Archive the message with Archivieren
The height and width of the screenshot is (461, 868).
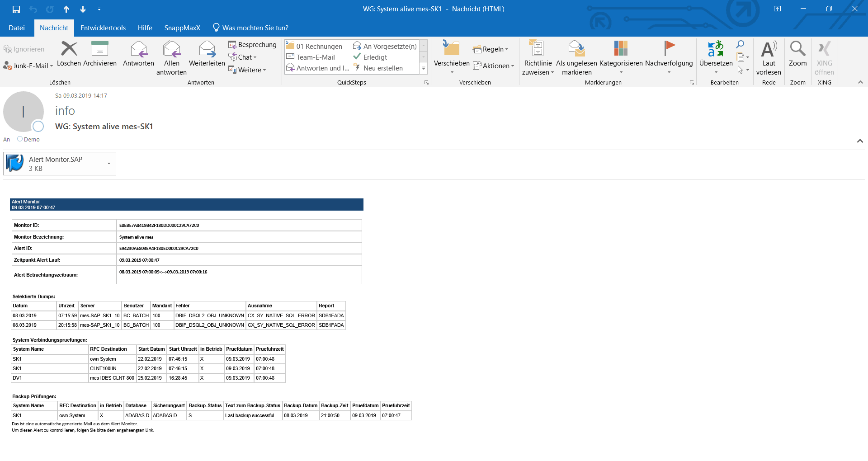click(x=100, y=54)
